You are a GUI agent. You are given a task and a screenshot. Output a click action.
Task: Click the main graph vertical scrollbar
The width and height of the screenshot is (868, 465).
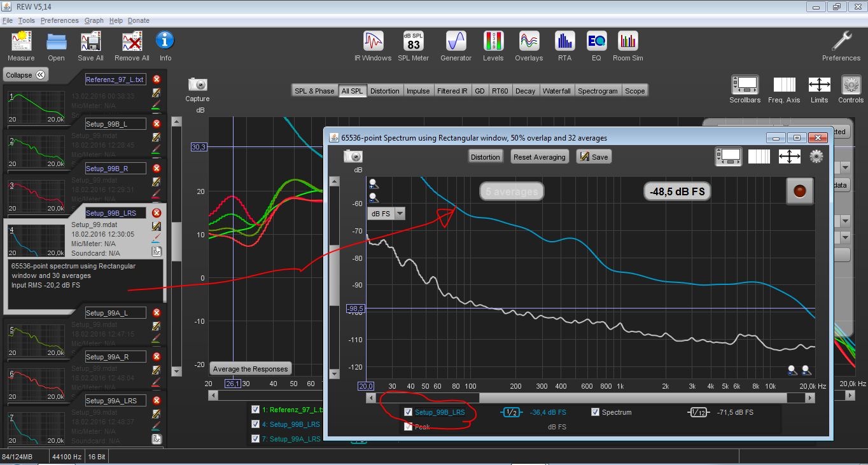tap(176, 241)
